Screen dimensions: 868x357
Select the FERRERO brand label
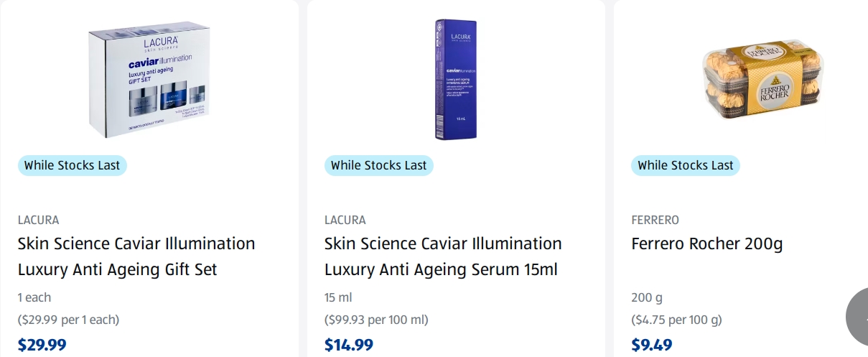tap(655, 220)
